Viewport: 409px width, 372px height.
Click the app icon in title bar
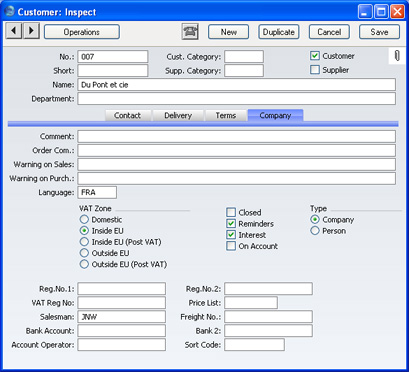pyautogui.click(x=10, y=11)
